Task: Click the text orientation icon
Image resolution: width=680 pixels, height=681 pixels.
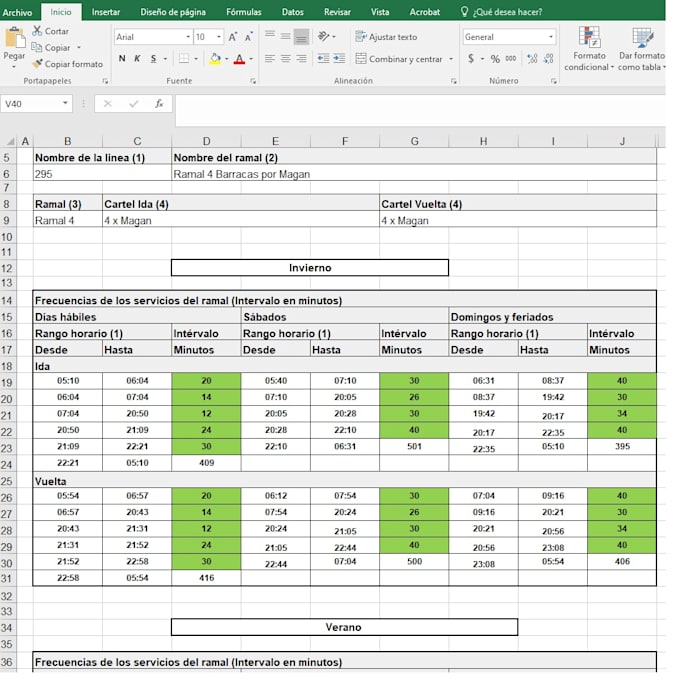Action: pos(323,36)
